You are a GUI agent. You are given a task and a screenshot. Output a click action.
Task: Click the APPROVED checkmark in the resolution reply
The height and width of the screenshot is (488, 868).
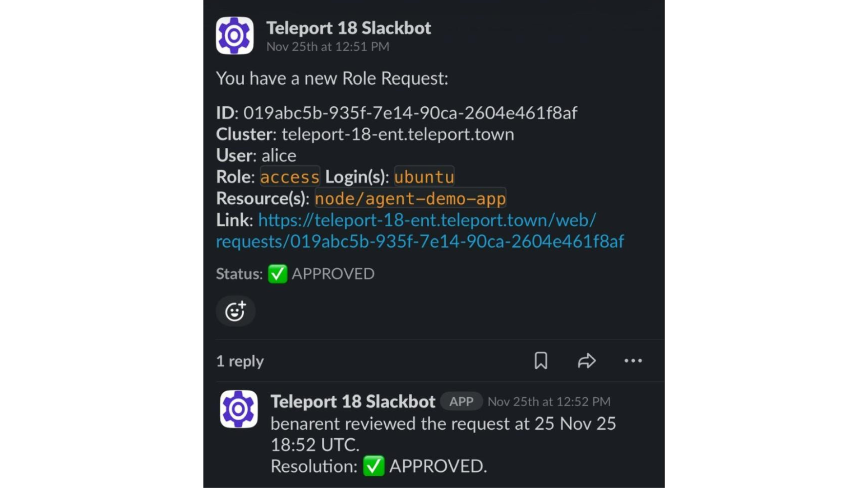click(x=373, y=466)
